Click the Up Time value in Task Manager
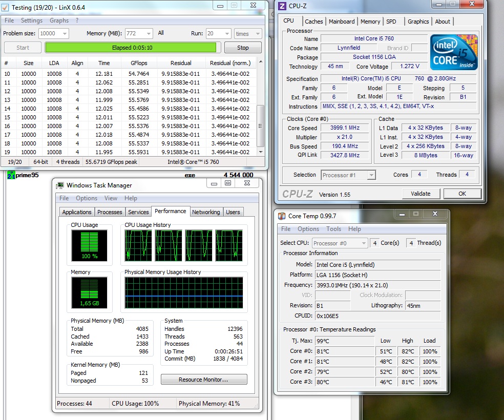 [228, 351]
